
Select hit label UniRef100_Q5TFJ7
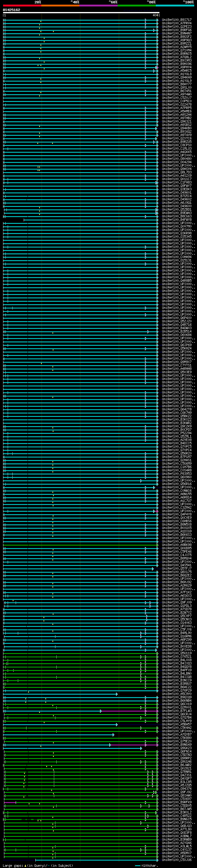click(177, 568)
